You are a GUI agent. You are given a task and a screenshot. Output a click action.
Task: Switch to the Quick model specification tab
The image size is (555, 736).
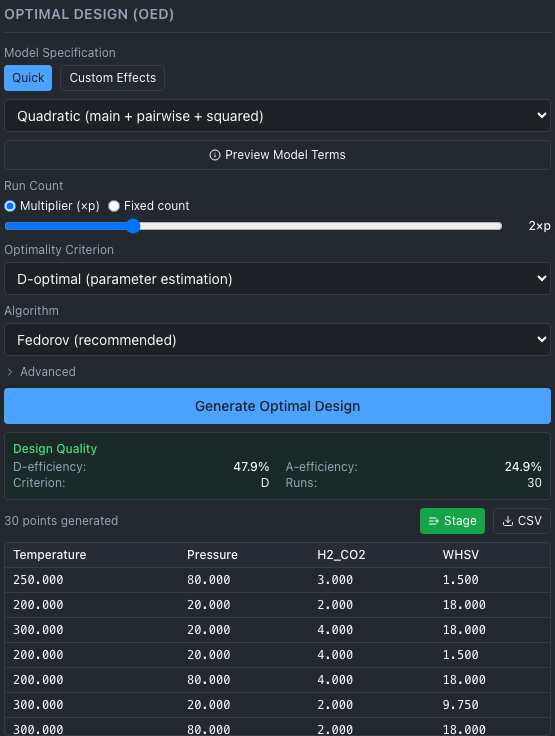point(28,78)
